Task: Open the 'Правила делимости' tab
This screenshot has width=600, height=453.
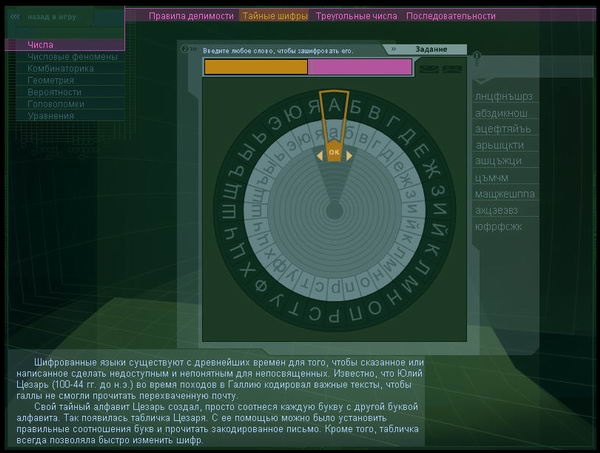Action: (191, 16)
